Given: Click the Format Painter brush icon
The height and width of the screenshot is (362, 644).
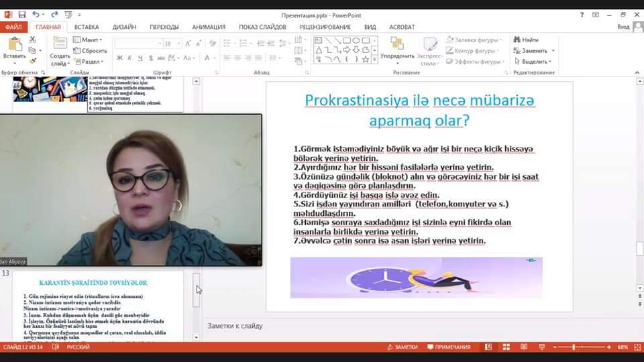Looking at the screenshot, I should pyautogui.click(x=32, y=61).
